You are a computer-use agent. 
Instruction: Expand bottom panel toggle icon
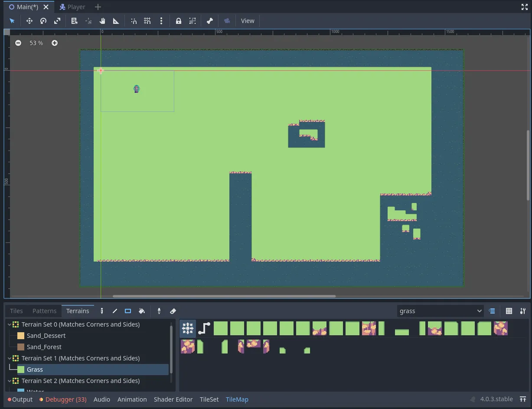[x=523, y=399]
